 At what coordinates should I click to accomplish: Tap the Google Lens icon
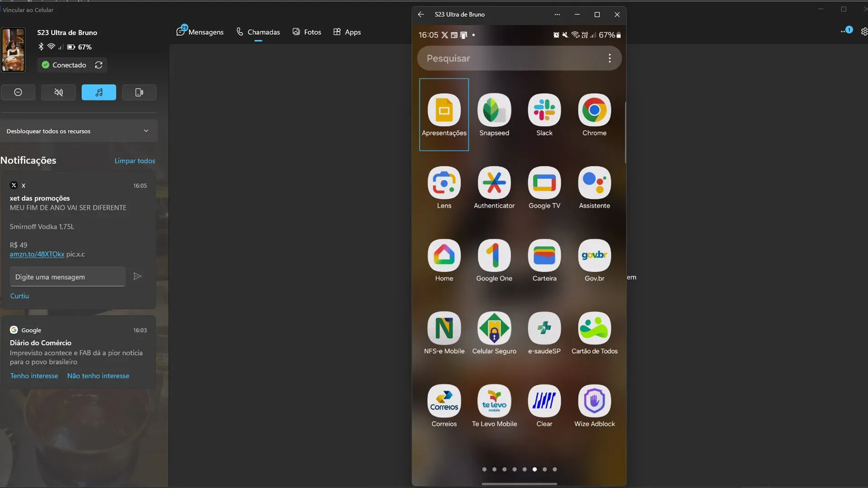[x=444, y=183]
